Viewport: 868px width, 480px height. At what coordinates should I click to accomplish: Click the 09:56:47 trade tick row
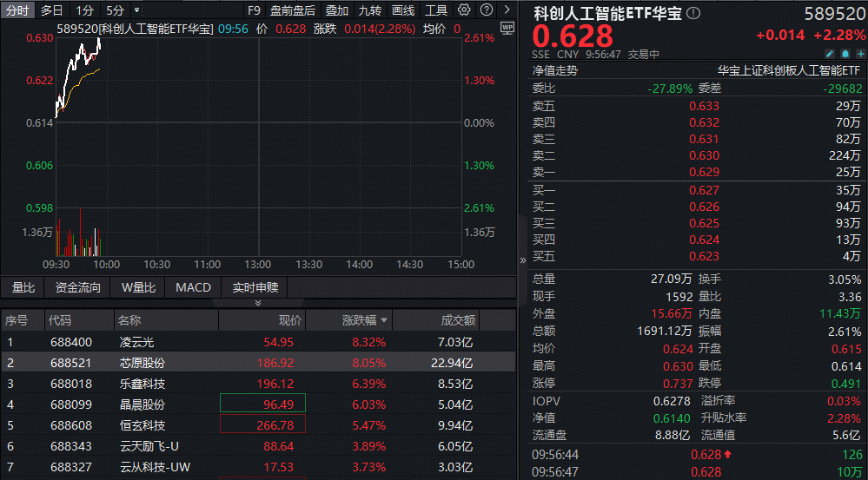pyautogui.click(x=699, y=472)
